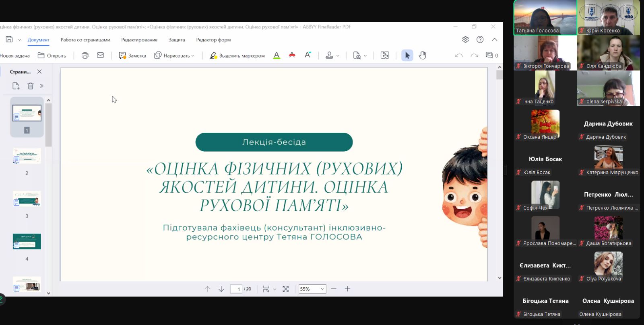
Task: Activate the Hand pan tool
Action: 422,56
